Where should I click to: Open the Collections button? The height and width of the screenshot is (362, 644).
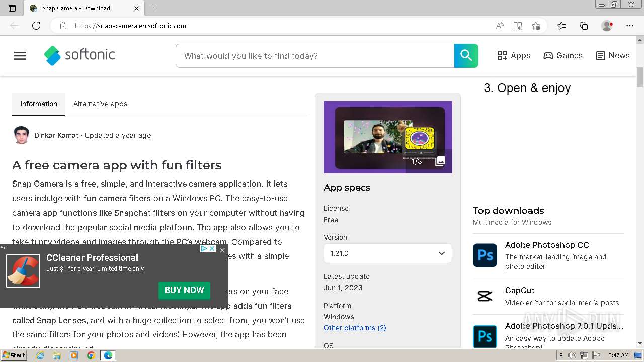pyautogui.click(x=584, y=26)
